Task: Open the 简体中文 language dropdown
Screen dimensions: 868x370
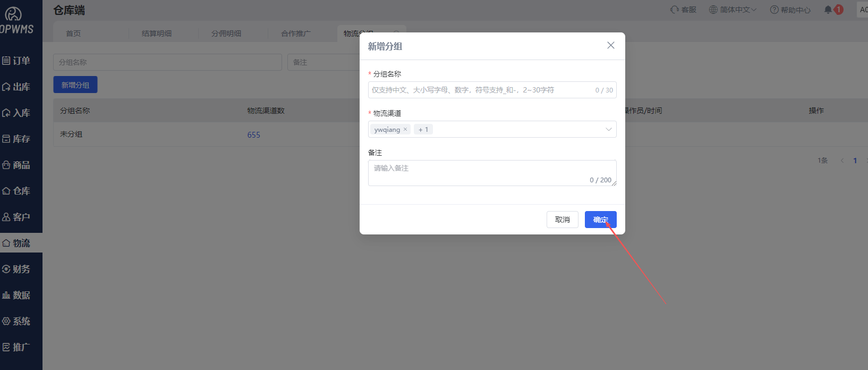Action: pyautogui.click(x=733, y=10)
